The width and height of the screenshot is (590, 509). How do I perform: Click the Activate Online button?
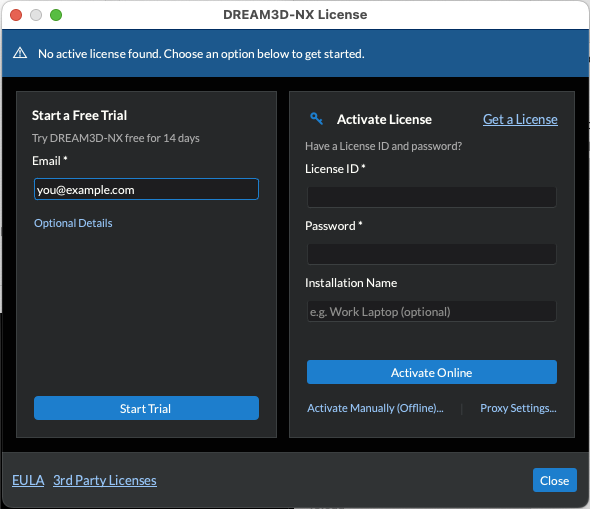point(432,372)
